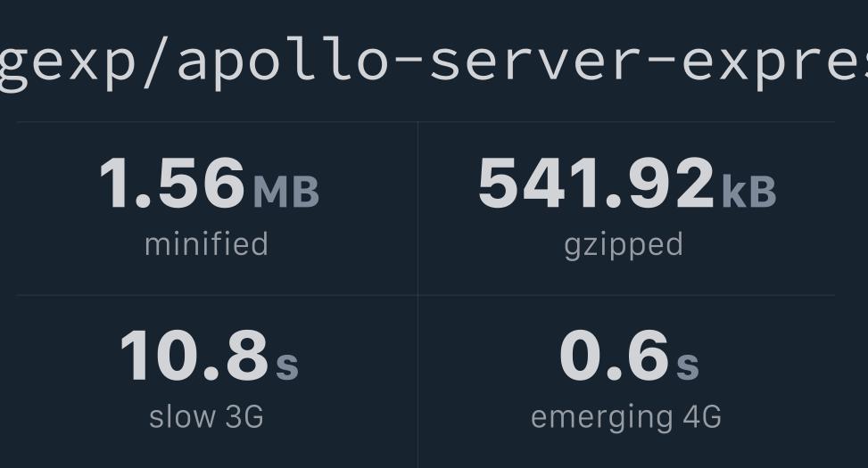The height and width of the screenshot is (468, 868).
Task: Click the 541.92 gzipped size value
Action: coord(596,184)
